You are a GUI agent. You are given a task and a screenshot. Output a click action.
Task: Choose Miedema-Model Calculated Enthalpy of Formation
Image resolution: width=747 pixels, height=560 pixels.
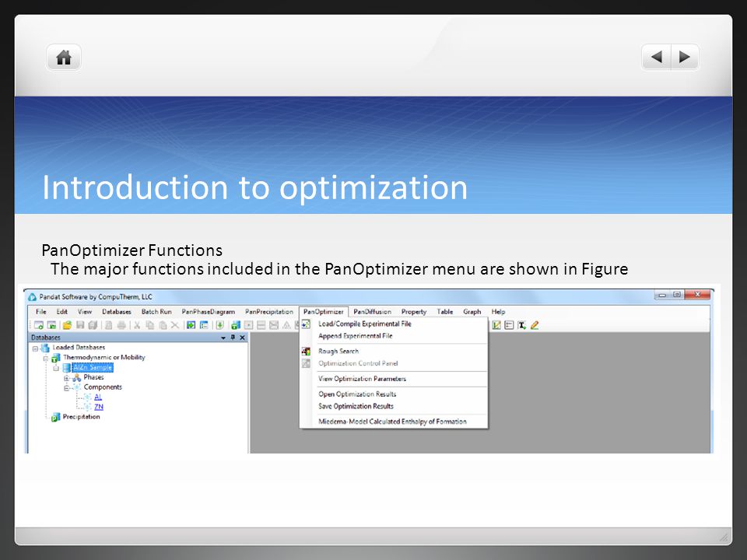pyautogui.click(x=394, y=422)
